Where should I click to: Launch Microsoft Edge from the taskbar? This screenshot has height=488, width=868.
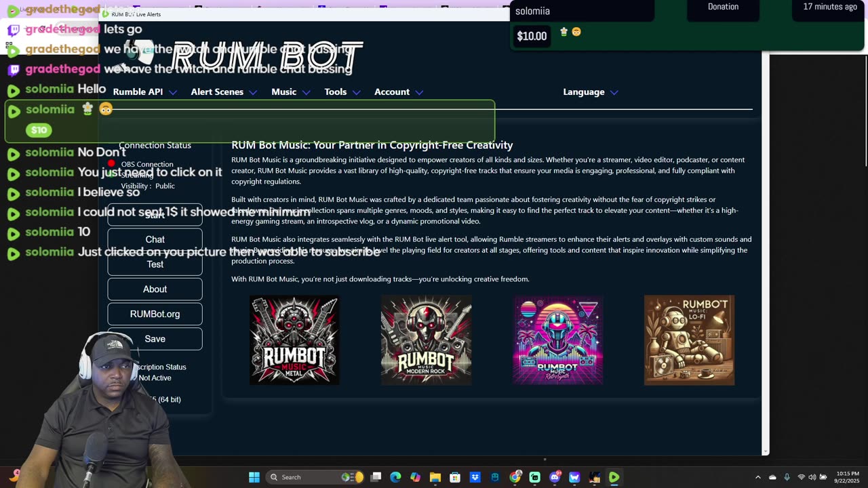coord(395,477)
